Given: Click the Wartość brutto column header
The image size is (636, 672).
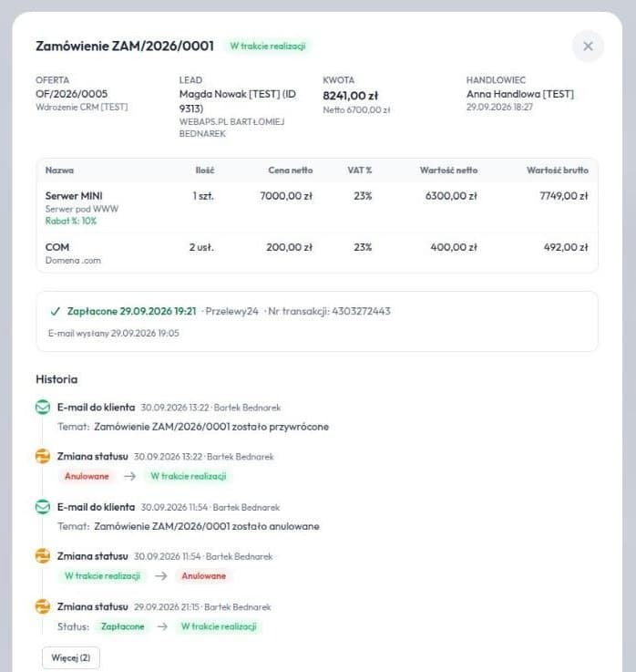Looking at the screenshot, I should [x=558, y=171].
